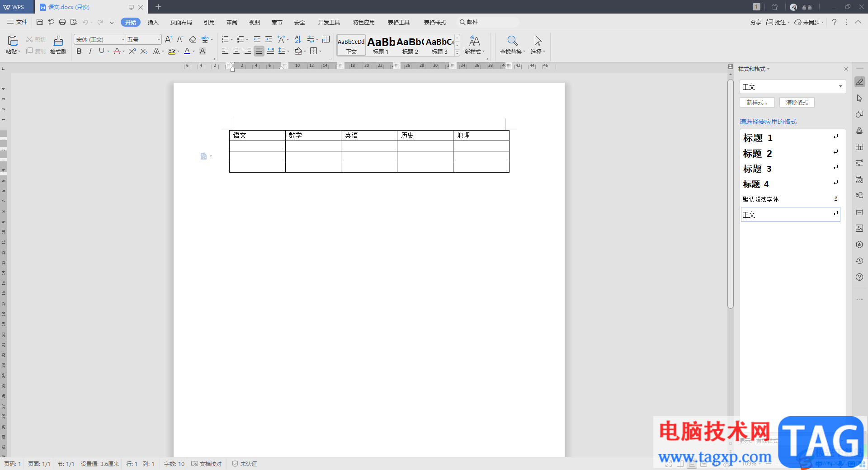Open the 审阅 (Review) tab
The width and height of the screenshot is (868, 470).
pos(232,22)
